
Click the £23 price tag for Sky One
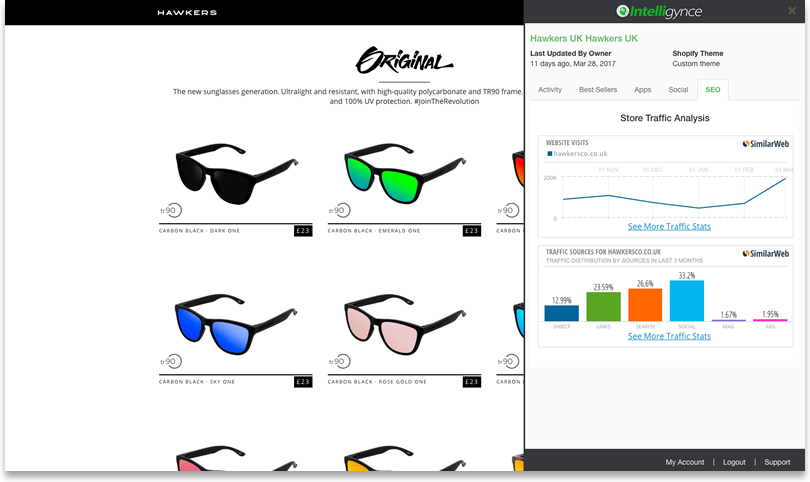(303, 382)
